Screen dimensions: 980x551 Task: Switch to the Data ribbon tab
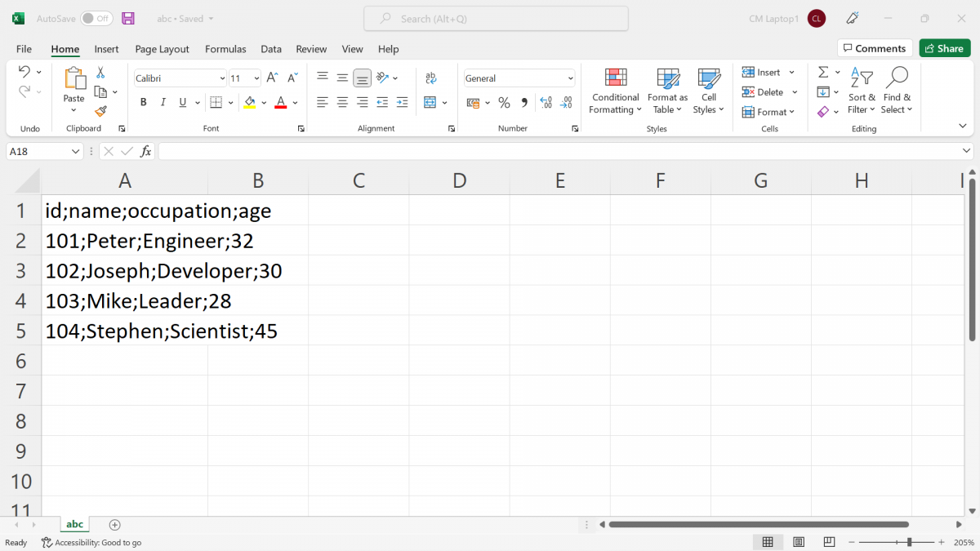pyautogui.click(x=271, y=49)
